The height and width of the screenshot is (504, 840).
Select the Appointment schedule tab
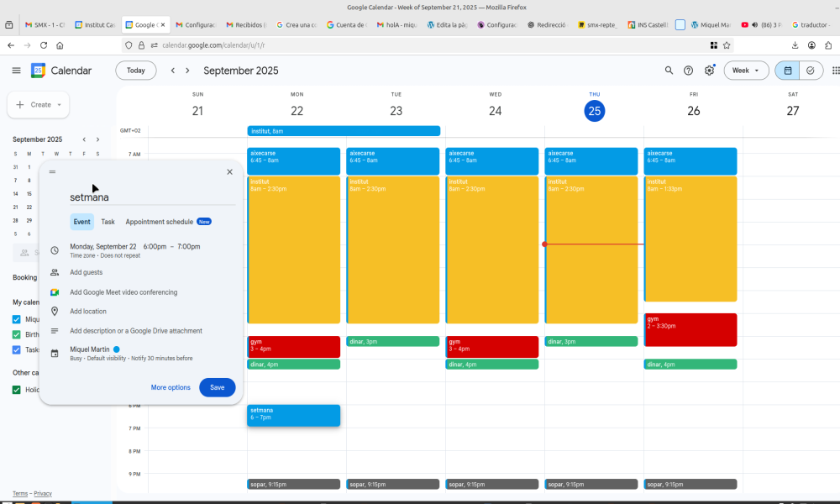(159, 222)
